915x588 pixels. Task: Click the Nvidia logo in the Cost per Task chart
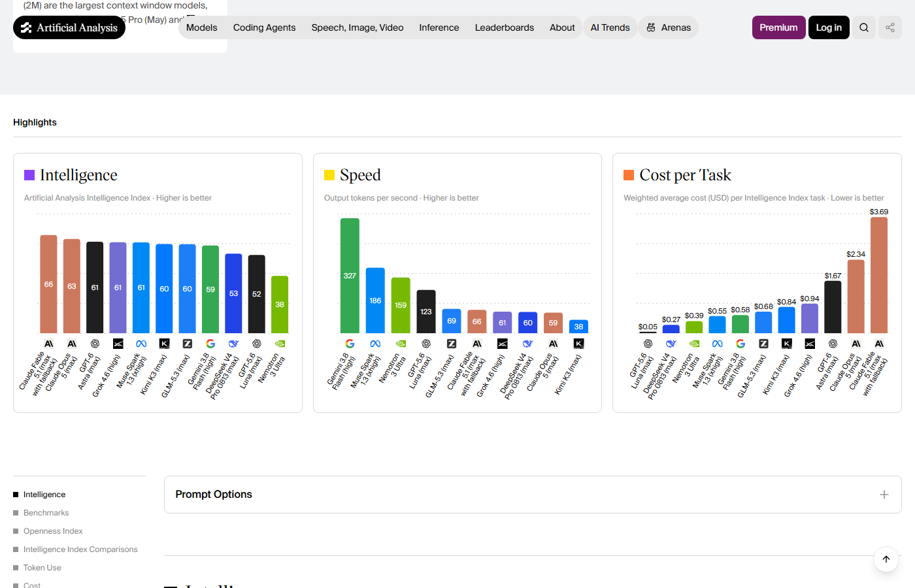tap(694, 344)
